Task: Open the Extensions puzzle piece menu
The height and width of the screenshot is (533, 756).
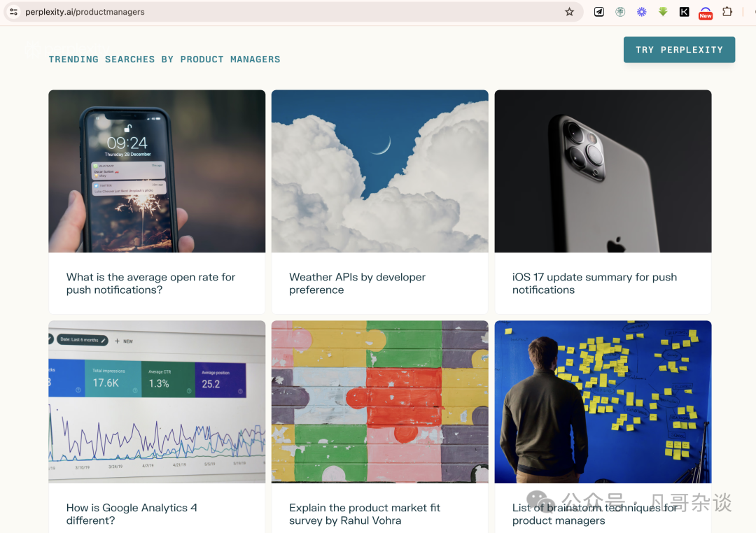Action: pyautogui.click(x=727, y=12)
